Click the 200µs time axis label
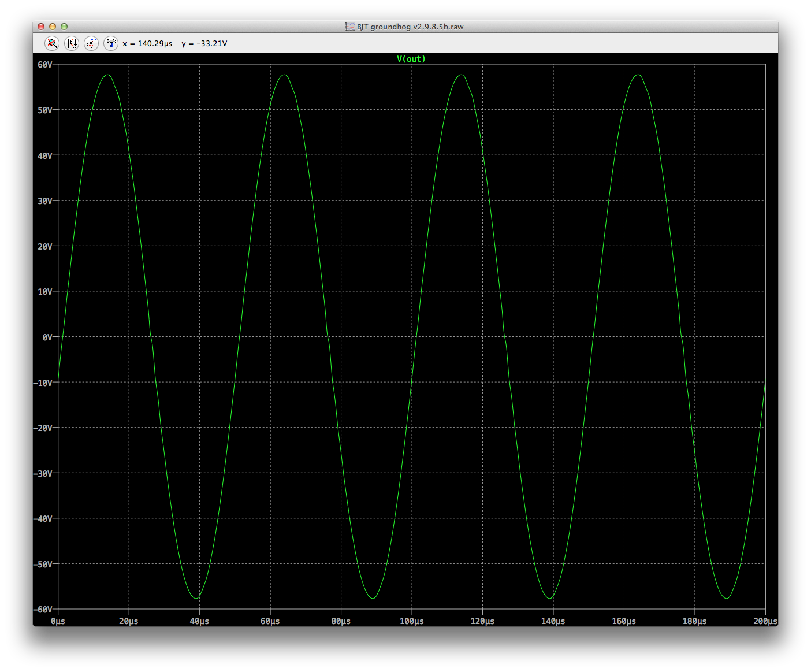 tap(765, 621)
